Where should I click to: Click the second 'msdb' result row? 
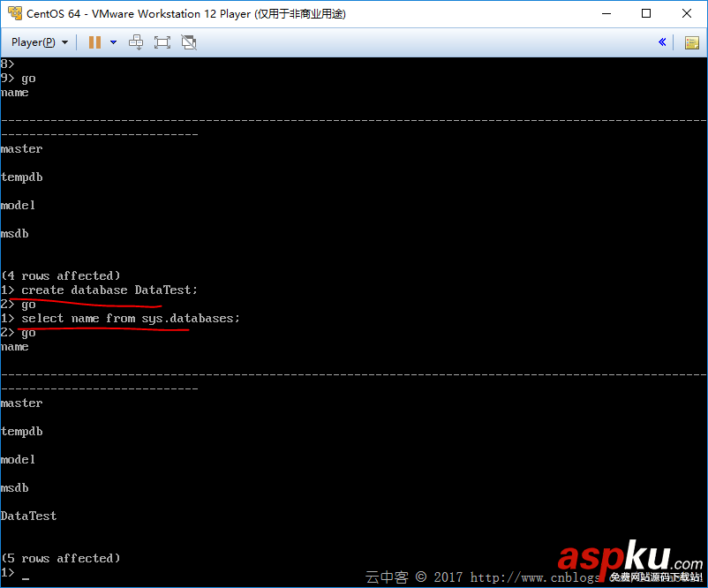tap(14, 487)
